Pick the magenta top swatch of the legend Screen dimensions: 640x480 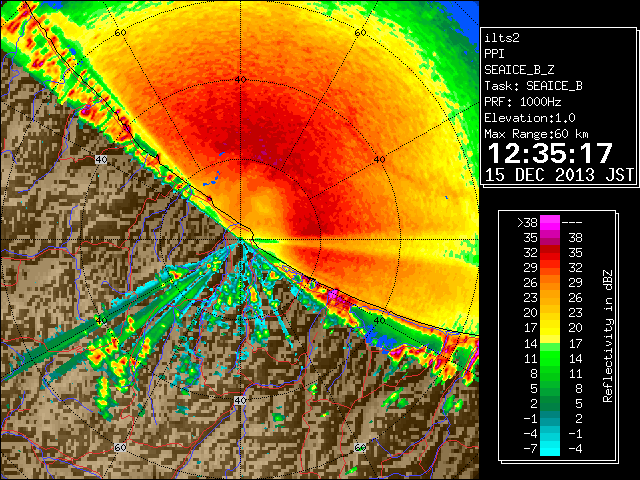coord(550,223)
